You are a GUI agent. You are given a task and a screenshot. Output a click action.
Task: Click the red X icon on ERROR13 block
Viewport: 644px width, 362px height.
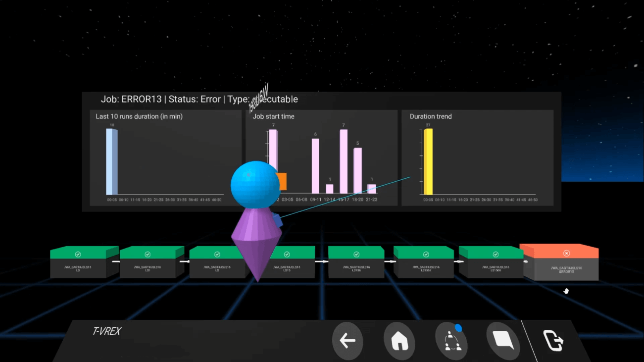[566, 253]
